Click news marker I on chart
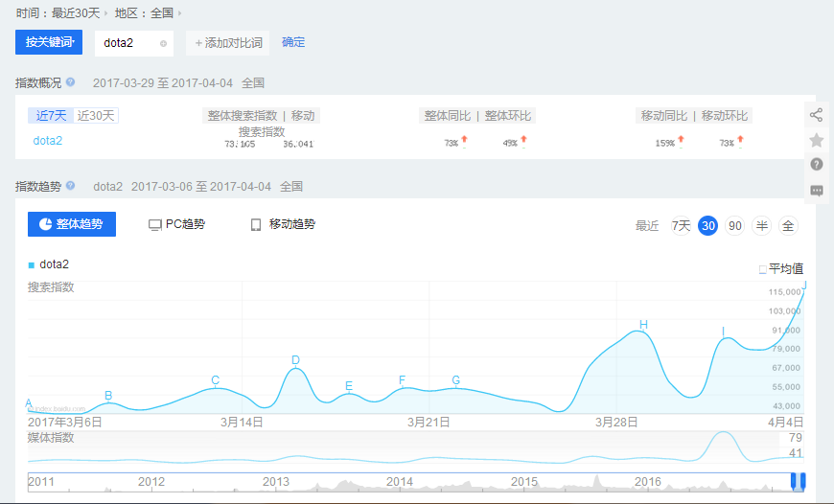The width and height of the screenshot is (834, 504). (723, 332)
